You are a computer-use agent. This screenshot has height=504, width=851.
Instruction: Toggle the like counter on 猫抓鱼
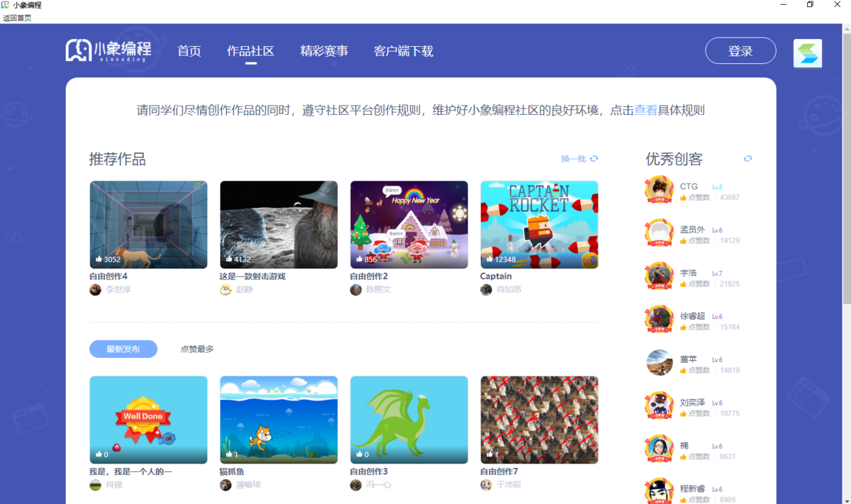click(228, 454)
